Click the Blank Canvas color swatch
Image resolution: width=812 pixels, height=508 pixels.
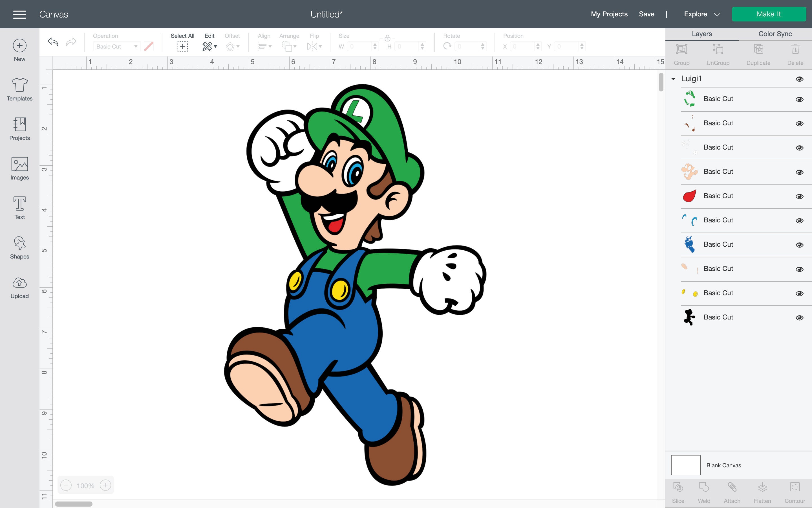[x=685, y=465]
